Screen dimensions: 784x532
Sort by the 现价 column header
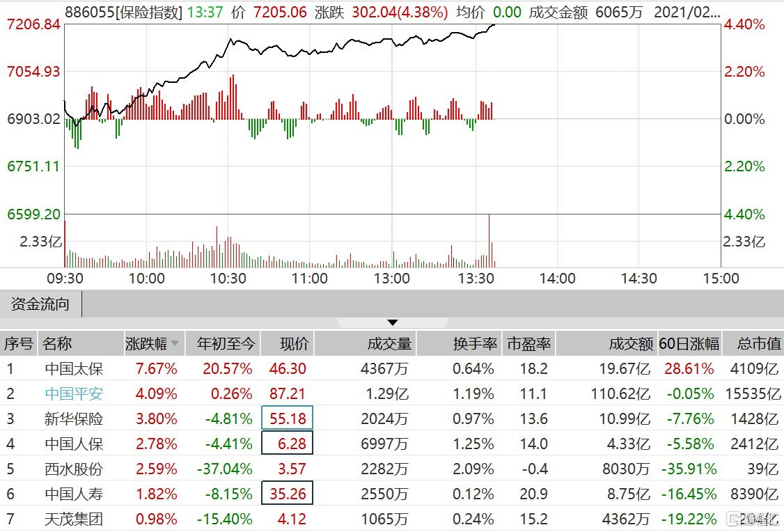pyautogui.click(x=288, y=343)
